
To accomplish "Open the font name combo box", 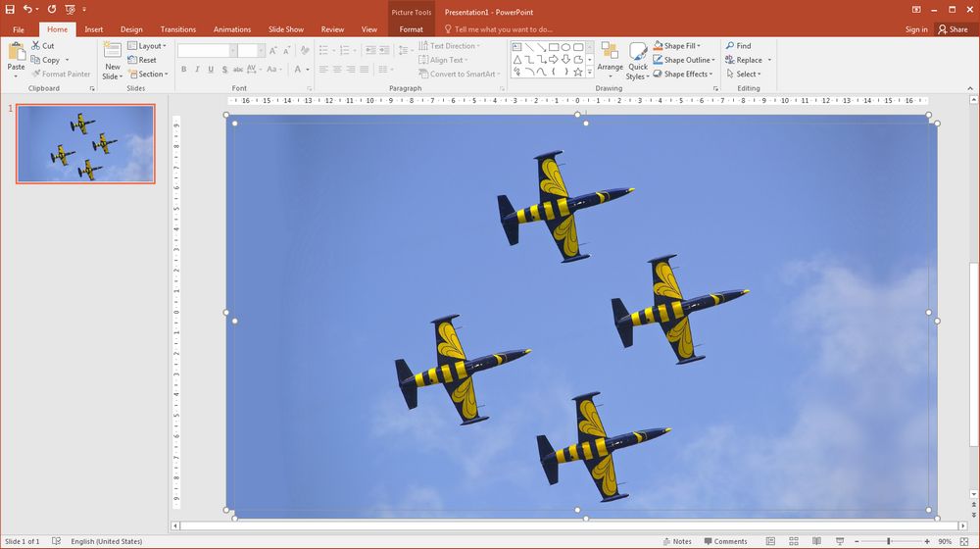I will 207,51.
